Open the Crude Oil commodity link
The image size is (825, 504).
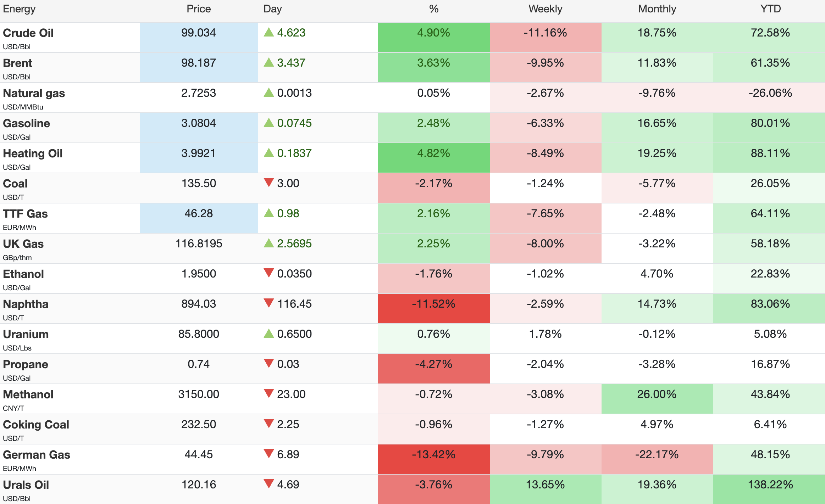[x=28, y=33]
